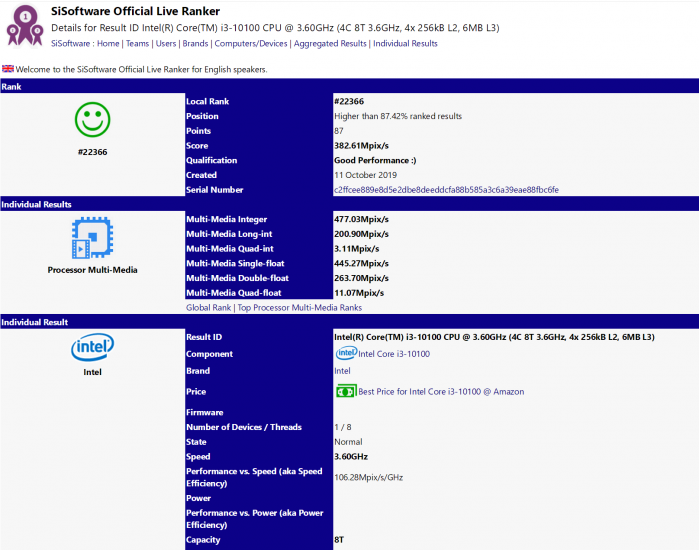Screen dimensions: 700x550
Task: Open the Computers/Devices link
Action: coord(250,44)
